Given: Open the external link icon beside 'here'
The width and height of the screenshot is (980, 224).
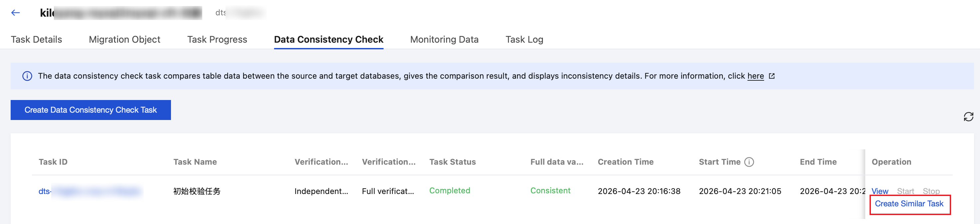Looking at the screenshot, I should click(x=771, y=76).
